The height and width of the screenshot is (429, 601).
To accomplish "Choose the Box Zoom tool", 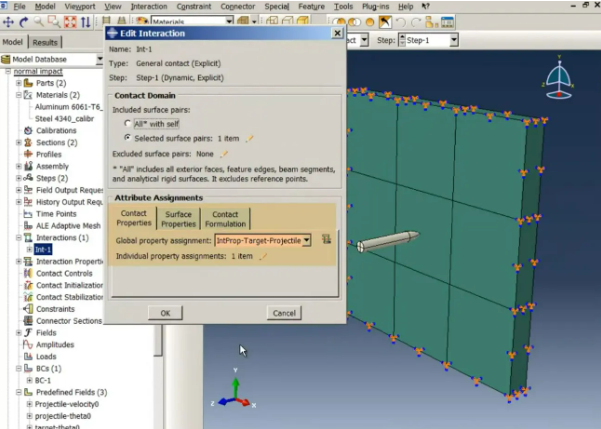I will tap(54, 22).
